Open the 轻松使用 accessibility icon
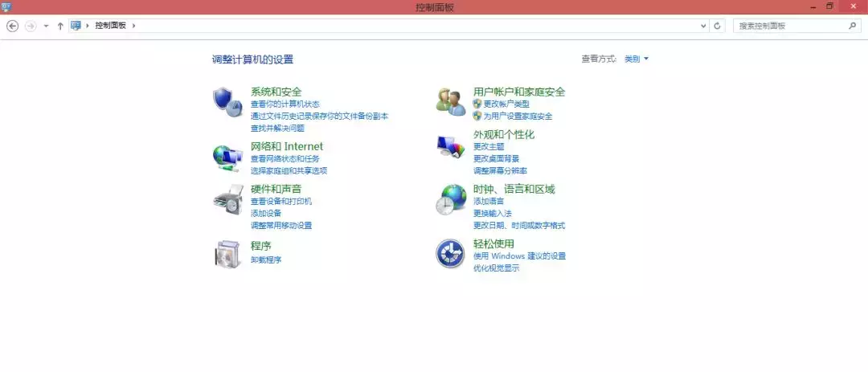 coord(450,254)
